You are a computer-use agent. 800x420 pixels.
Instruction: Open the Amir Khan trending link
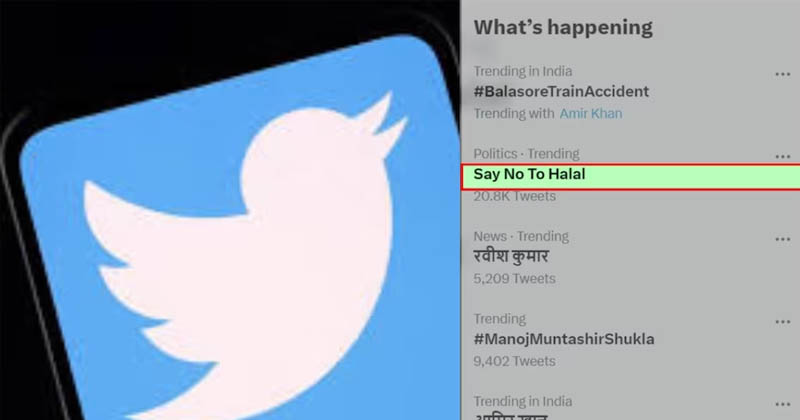(x=591, y=113)
